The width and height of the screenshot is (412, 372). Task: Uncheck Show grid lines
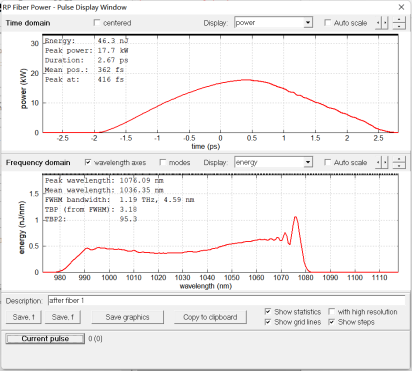pyautogui.click(x=268, y=322)
